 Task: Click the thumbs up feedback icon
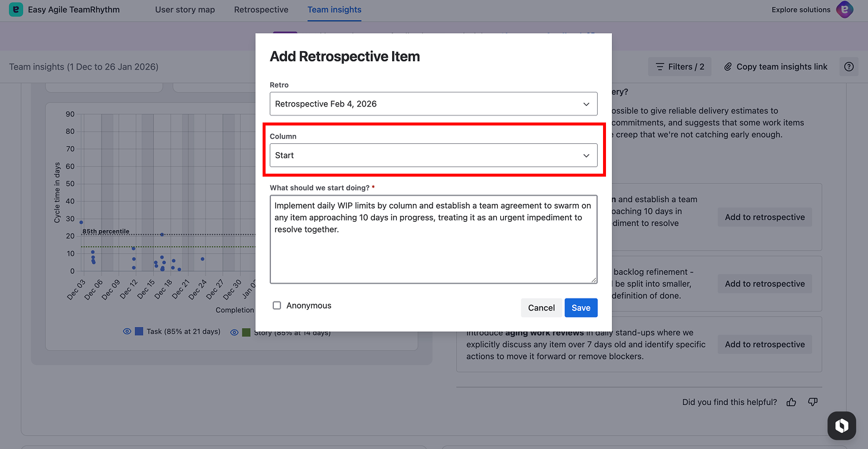click(791, 403)
